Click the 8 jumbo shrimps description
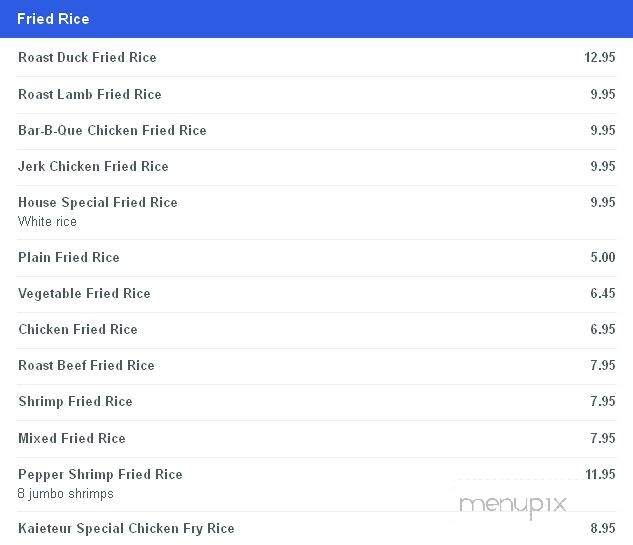Image resolution: width=633 pixels, height=545 pixels. pyautogui.click(x=65, y=493)
